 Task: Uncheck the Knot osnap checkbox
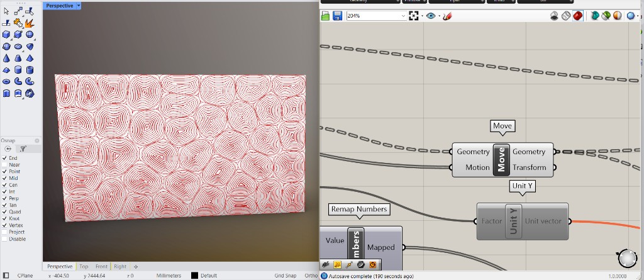pyautogui.click(x=5, y=218)
